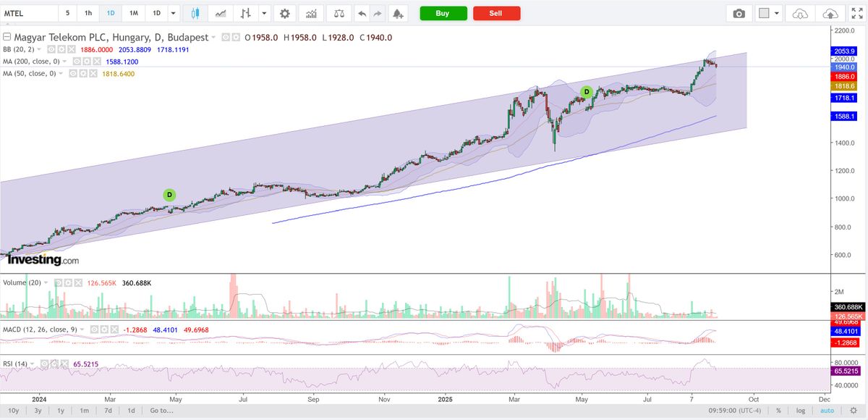
Task: Choose the bars chart style icon
Action: 247,14
